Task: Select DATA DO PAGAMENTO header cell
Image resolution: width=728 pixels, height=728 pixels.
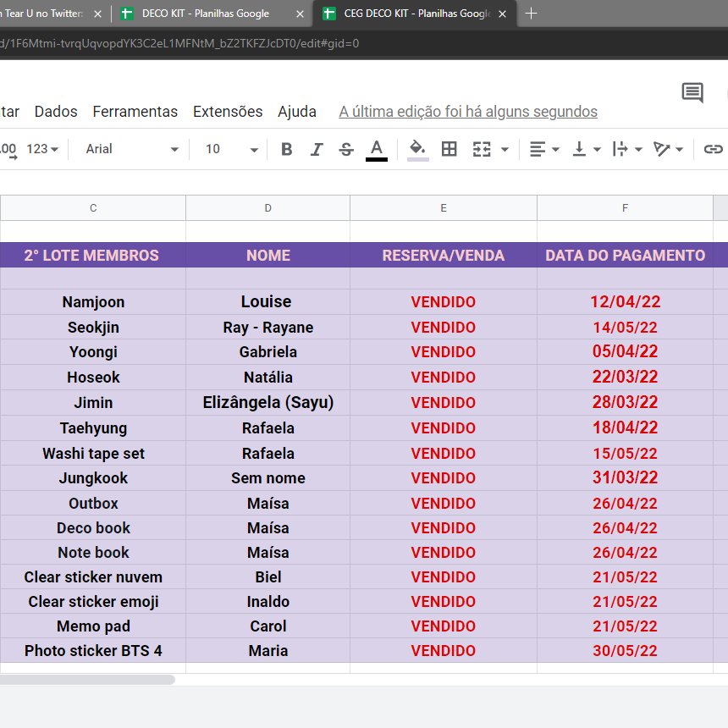Action: (x=625, y=256)
